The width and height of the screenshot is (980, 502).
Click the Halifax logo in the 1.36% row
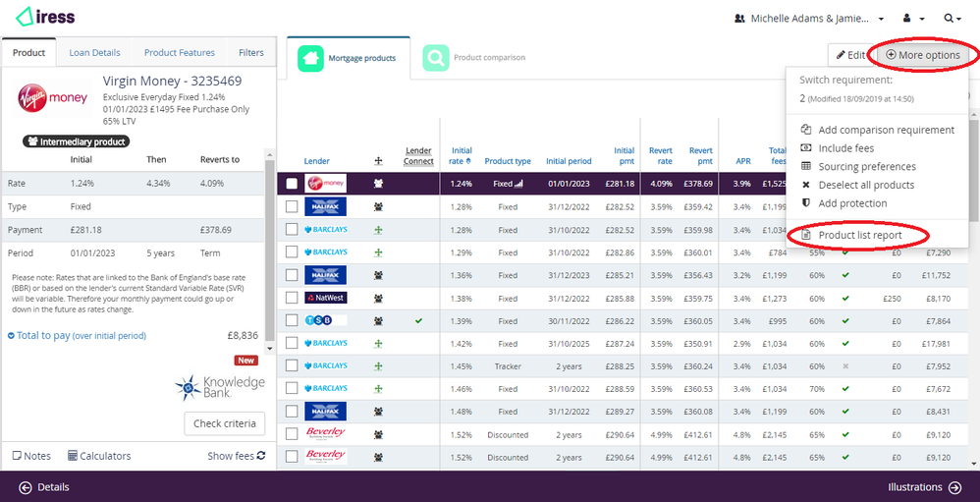tap(325, 275)
